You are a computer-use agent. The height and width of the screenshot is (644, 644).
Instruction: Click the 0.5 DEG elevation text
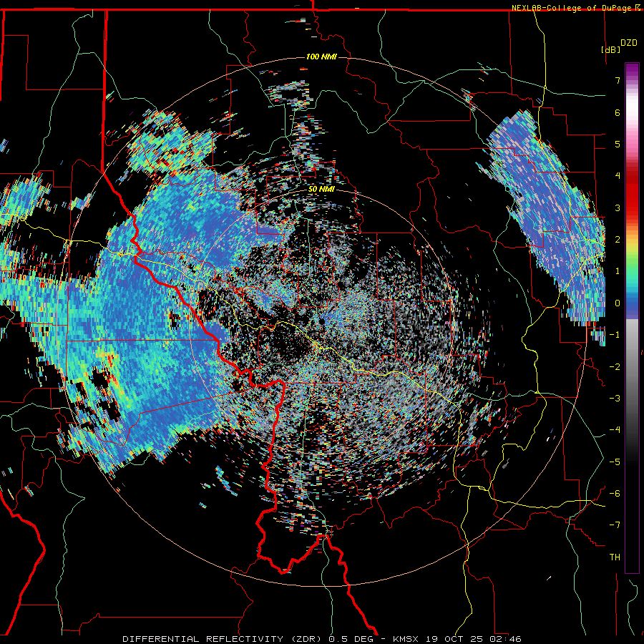point(351,639)
